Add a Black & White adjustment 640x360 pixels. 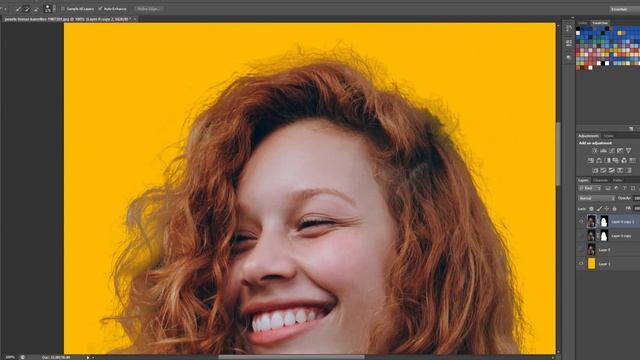point(607,160)
